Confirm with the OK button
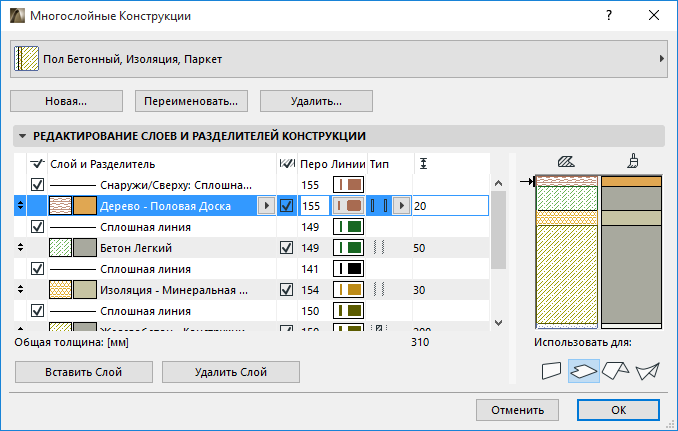678x431 pixels. pos(618,410)
